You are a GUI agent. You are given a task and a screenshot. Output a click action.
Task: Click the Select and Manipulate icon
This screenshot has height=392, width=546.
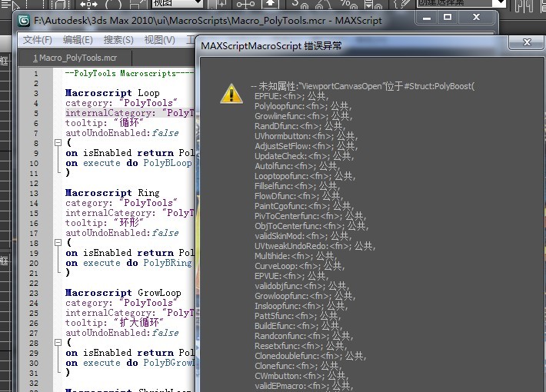coord(245,4)
